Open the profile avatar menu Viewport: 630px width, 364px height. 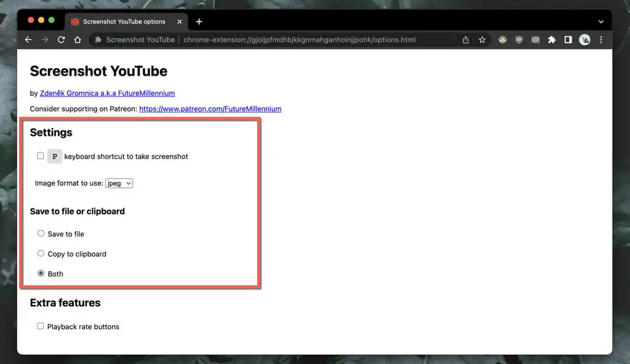pos(584,39)
